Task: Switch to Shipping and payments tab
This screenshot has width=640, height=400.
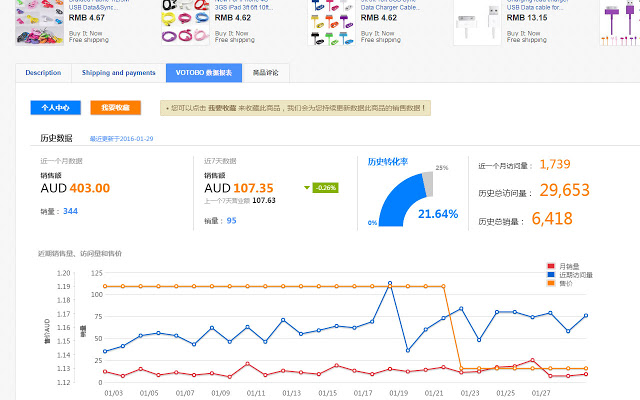Action: pyautogui.click(x=119, y=73)
